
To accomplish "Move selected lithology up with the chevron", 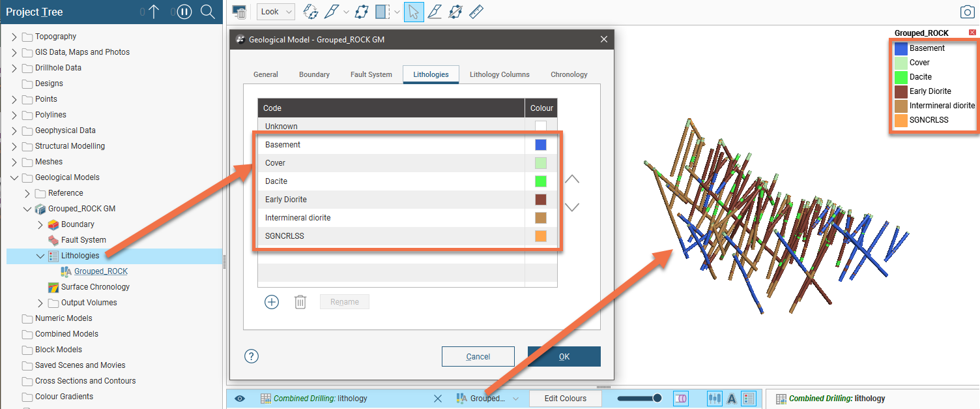I will pyautogui.click(x=571, y=179).
